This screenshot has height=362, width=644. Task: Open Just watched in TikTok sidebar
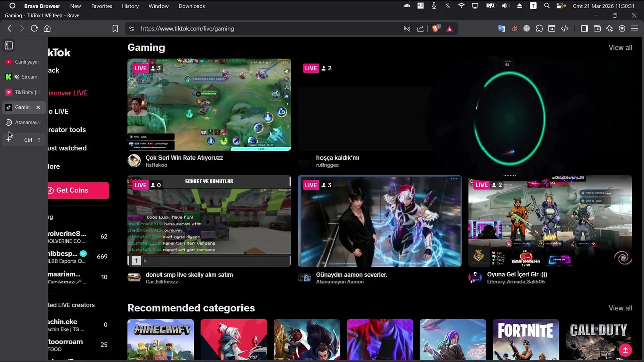coord(67,148)
